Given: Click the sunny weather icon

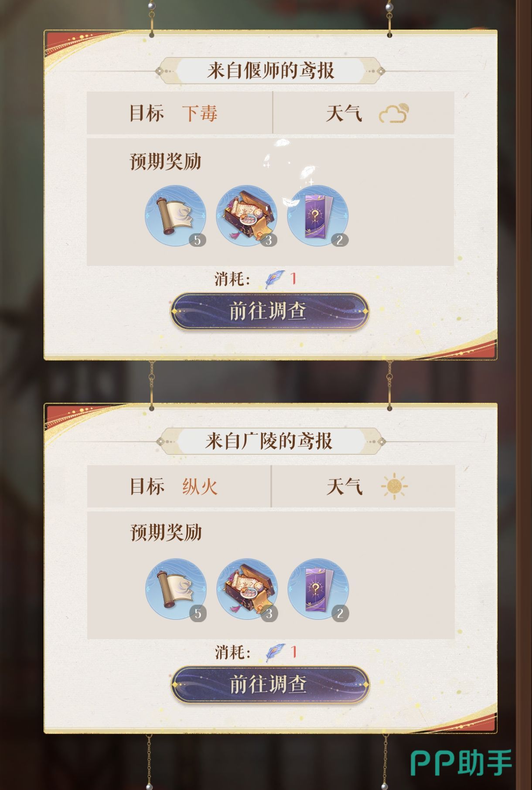Looking at the screenshot, I should coord(394,486).
